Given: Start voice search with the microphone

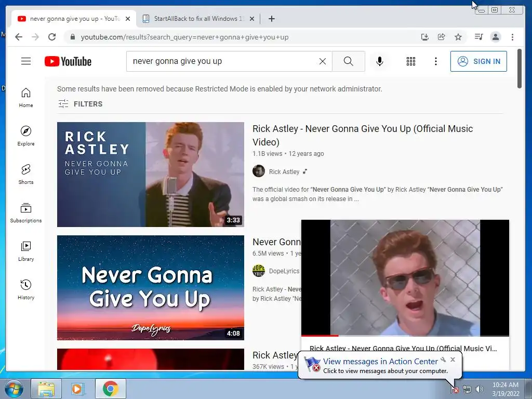Looking at the screenshot, I should click(380, 61).
